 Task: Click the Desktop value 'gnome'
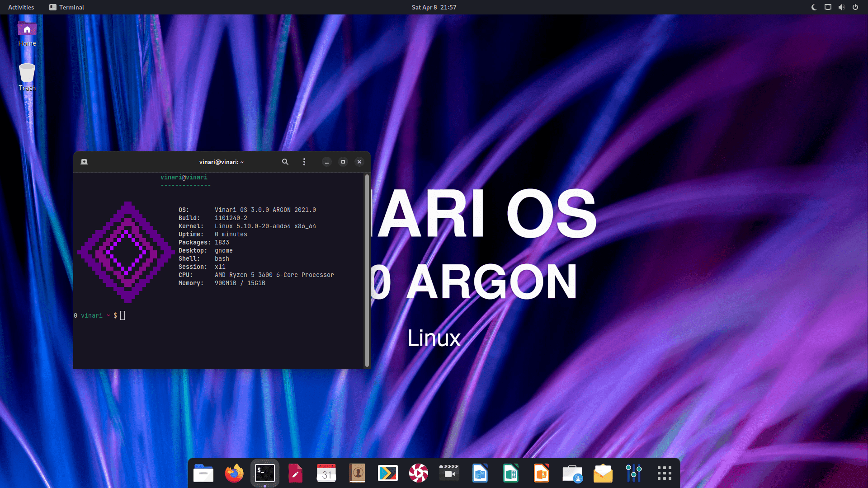coord(224,250)
